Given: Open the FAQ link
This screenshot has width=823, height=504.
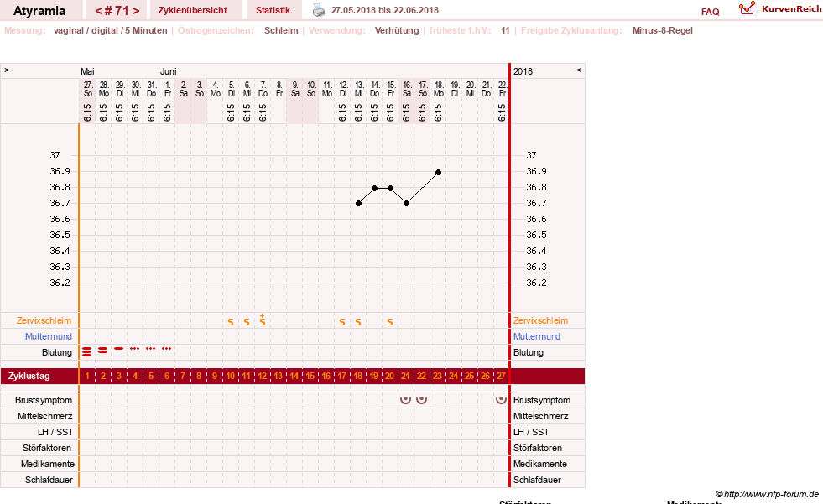Looking at the screenshot, I should [x=710, y=12].
